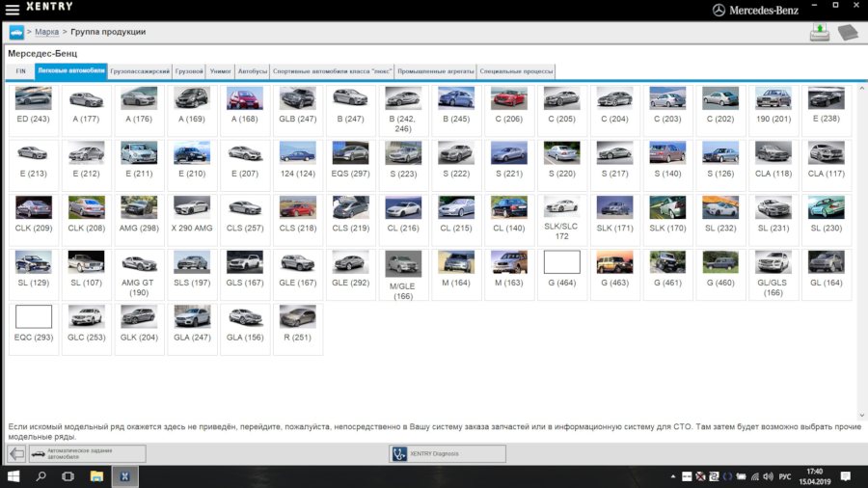The width and height of the screenshot is (868, 488).
Task: Pick the GLB (247) model
Action: click(297, 110)
